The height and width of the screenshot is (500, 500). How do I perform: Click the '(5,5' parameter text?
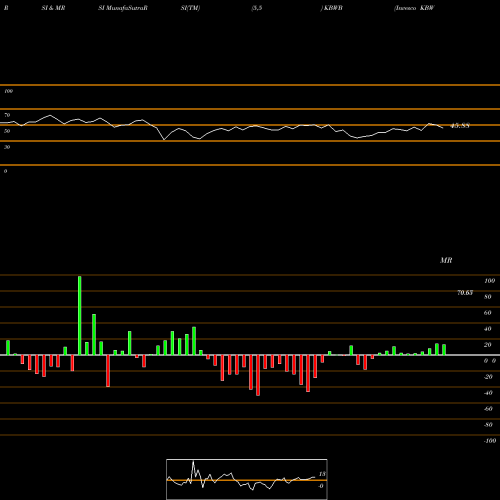pyautogui.click(x=257, y=8)
